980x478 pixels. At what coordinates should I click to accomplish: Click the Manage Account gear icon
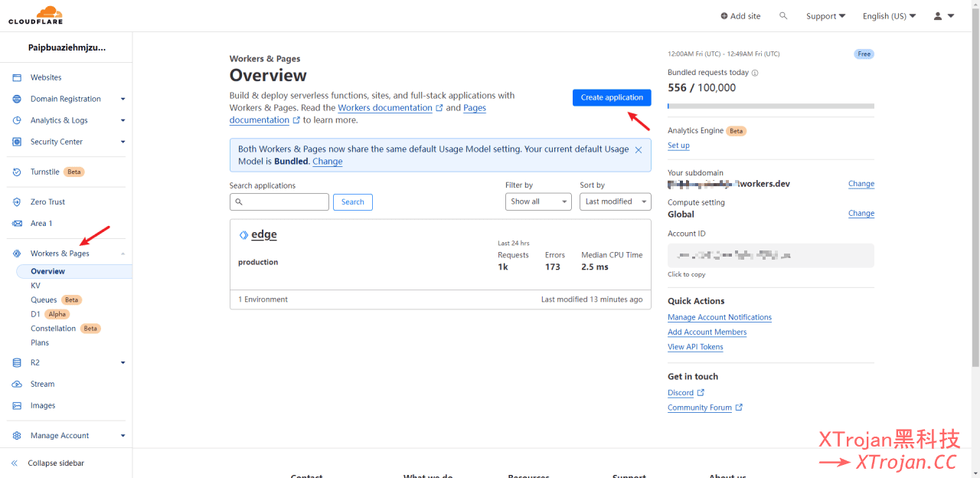pyautogui.click(x=17, y=435)
